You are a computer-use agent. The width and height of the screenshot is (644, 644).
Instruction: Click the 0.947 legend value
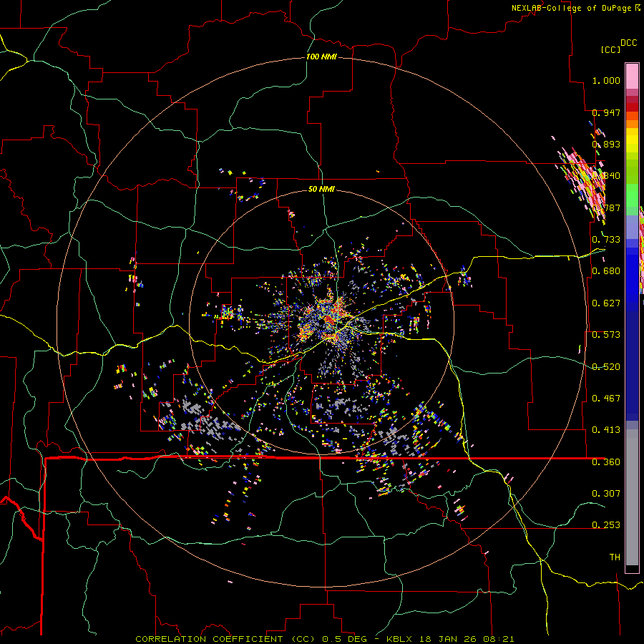(606, 112)
